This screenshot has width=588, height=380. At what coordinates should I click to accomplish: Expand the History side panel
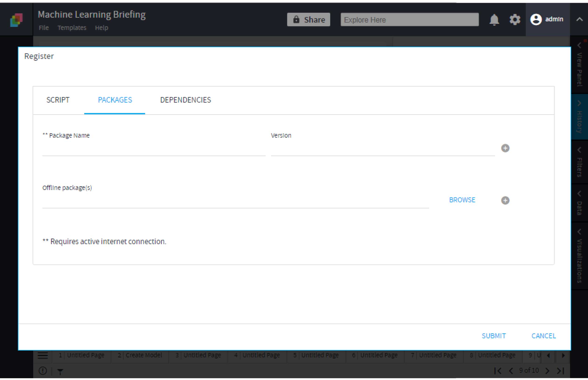pos(579,117)
